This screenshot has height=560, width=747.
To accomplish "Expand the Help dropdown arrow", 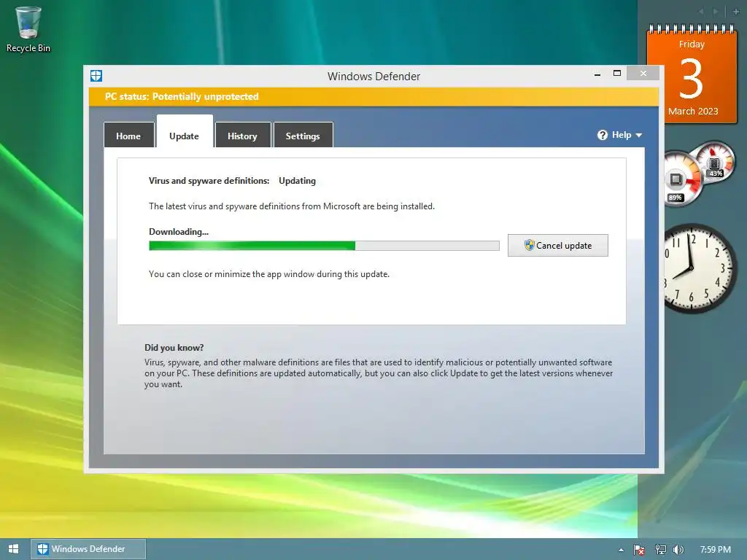I will [x=639, y=135].
